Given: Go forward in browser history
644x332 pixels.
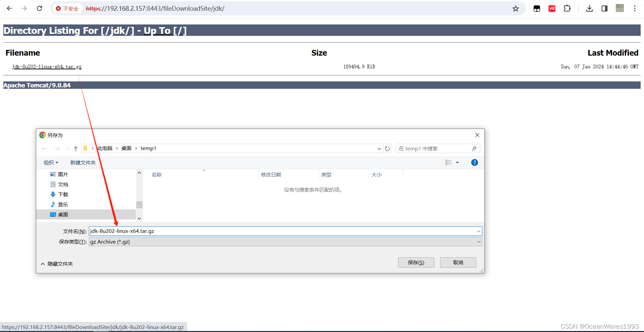Looking at the screenshot, I should click(24, 8).
